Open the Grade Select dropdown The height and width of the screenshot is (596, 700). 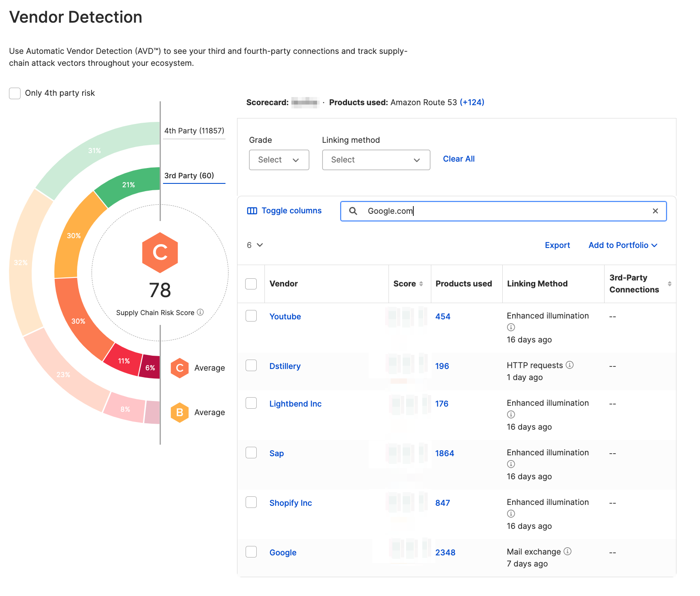click(x=279, y=160)
